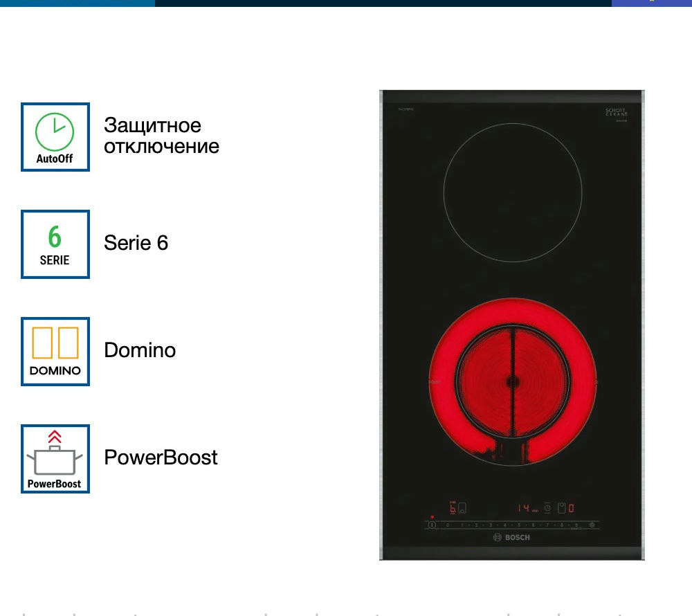Click the Serie 6 badge icon

click(x=55, y=244)
